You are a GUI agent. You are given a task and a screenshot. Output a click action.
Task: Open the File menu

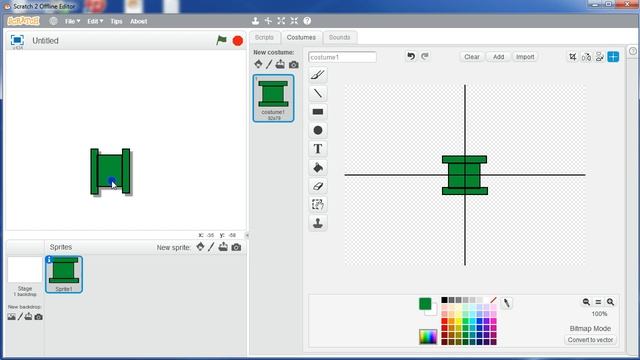coord(72,21)
